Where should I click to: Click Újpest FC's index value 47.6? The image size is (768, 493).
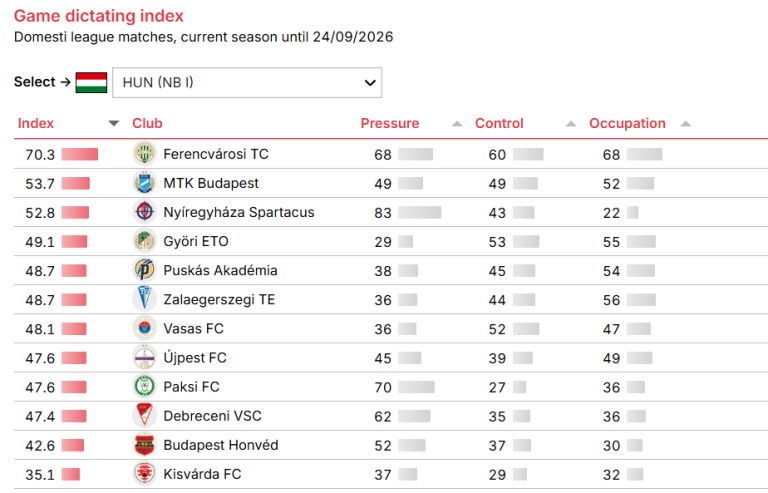click(40, 358)
